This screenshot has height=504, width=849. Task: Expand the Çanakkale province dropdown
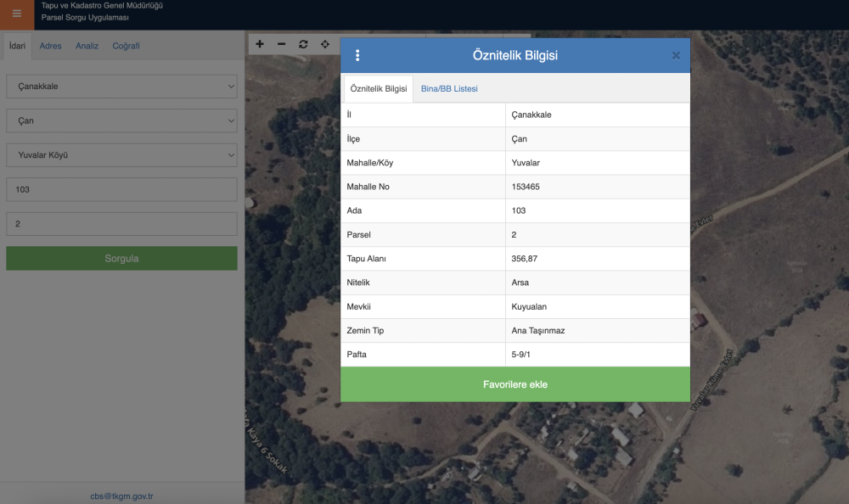tap(121, 86)
